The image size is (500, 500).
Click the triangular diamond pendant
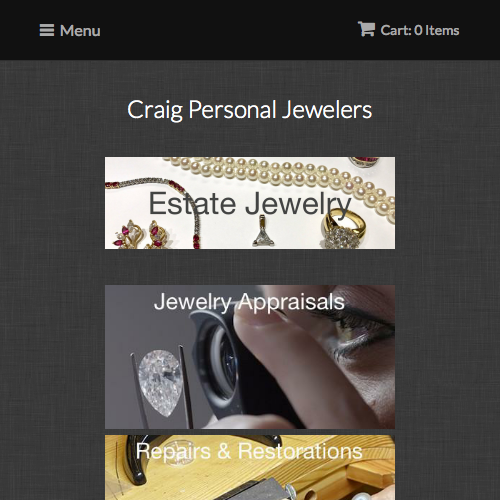tap(263, 232)
